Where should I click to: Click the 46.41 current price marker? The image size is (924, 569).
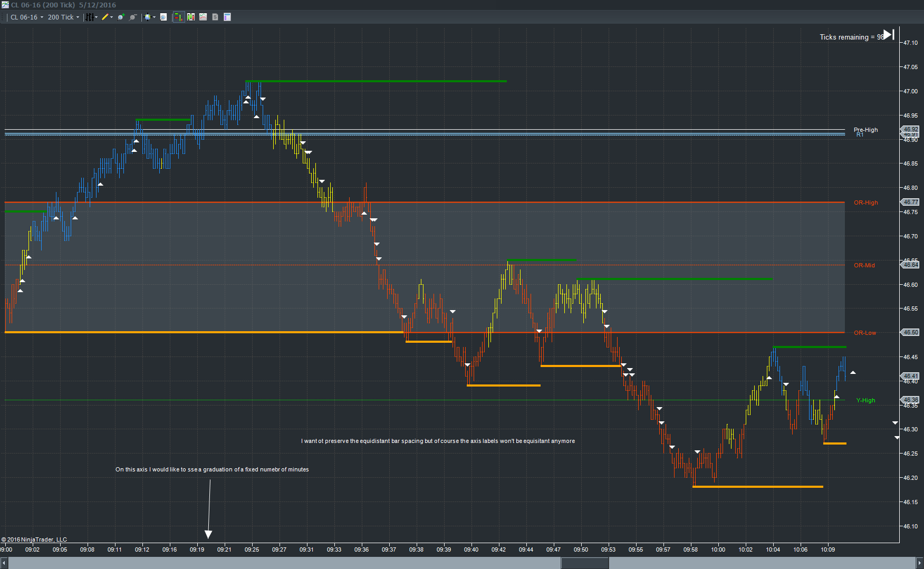[x=910, y=376]
